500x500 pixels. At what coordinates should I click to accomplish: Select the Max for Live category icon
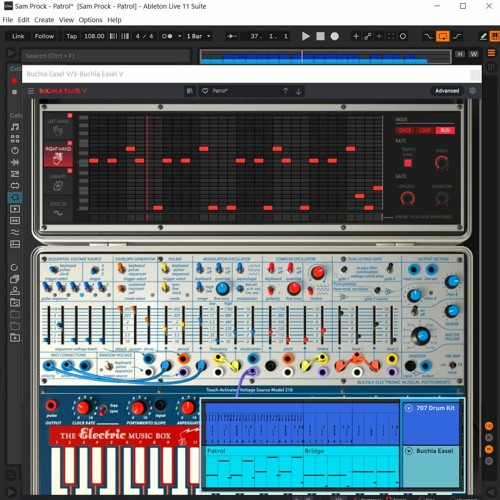(x=15, y=186)
